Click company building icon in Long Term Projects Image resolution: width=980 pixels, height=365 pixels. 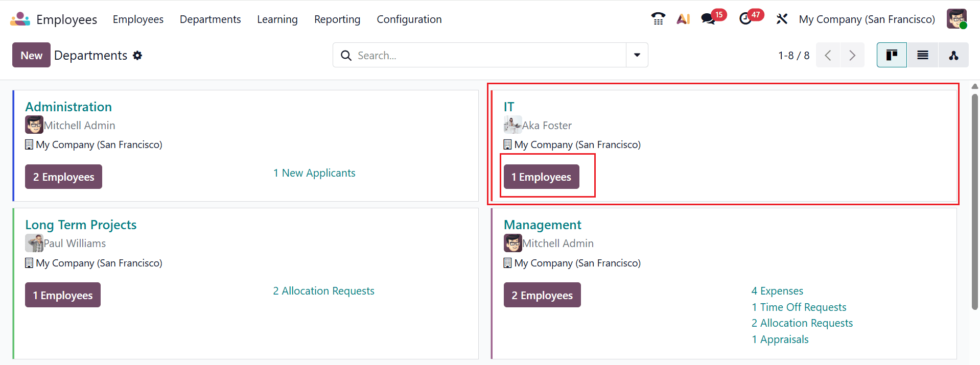[x=29, y=263]
